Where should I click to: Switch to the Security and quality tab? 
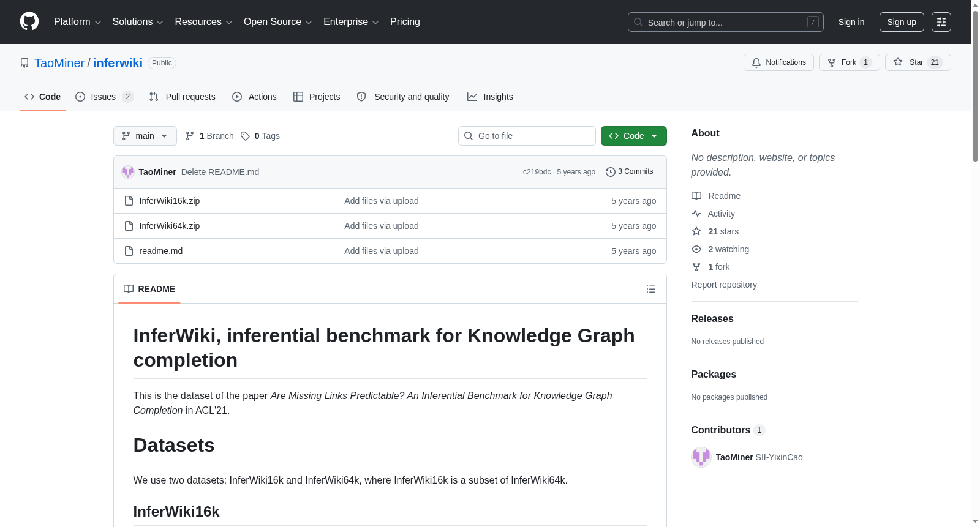(403, 97)
